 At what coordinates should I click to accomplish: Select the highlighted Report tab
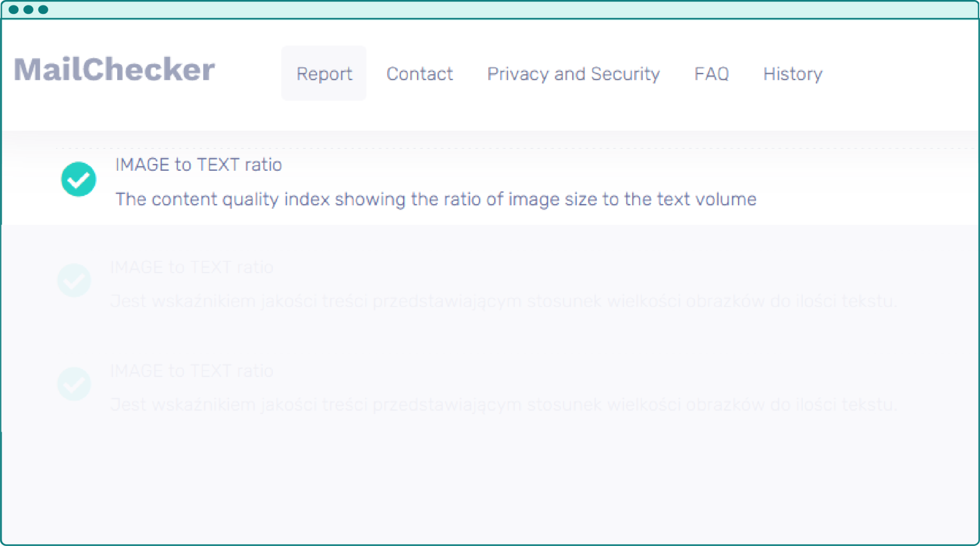324,74
